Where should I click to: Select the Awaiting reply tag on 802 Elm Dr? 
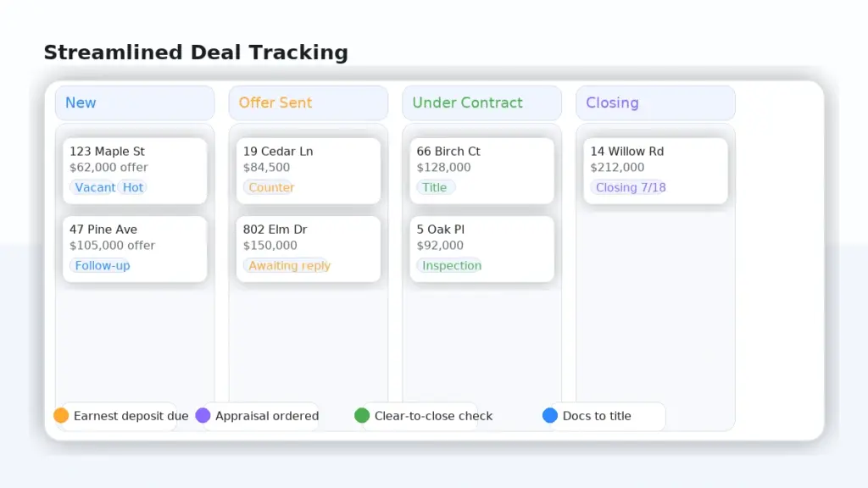click(289, 265)
